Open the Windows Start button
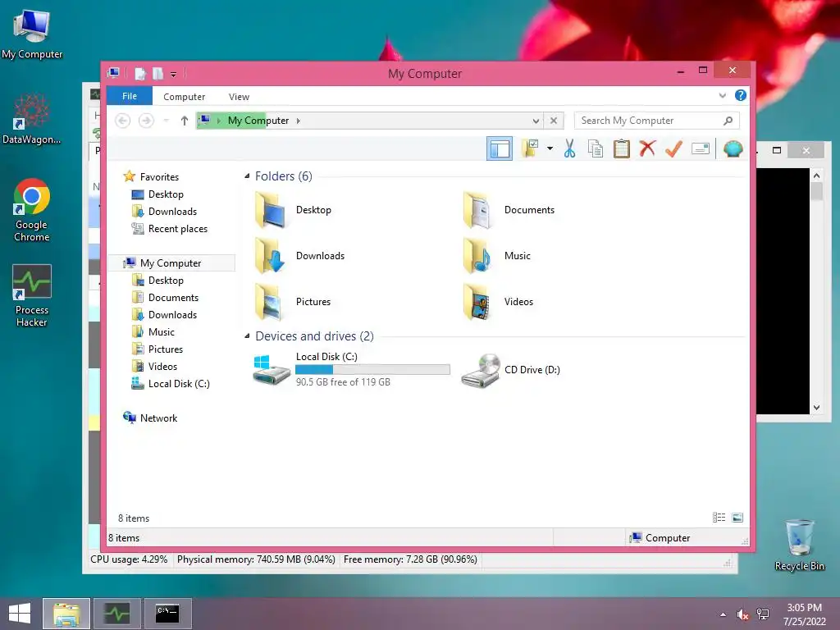Screen dimensions: 840x630 point(20,614)
